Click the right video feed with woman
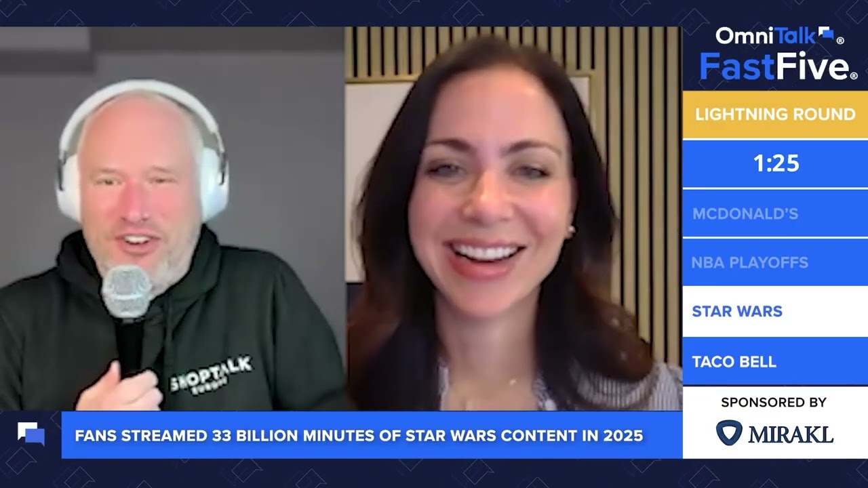The image size is (868, 488). pos(513,219)
